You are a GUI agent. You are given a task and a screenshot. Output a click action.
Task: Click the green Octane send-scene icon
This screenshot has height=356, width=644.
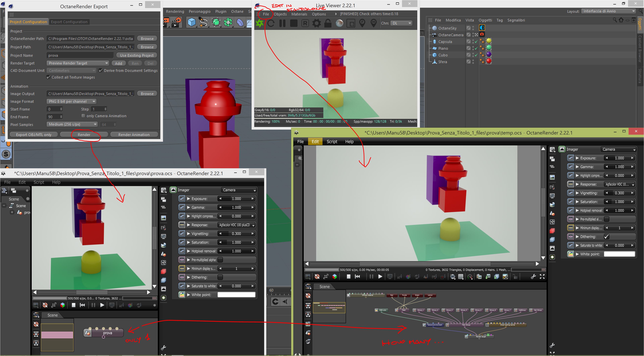point(259,23)
